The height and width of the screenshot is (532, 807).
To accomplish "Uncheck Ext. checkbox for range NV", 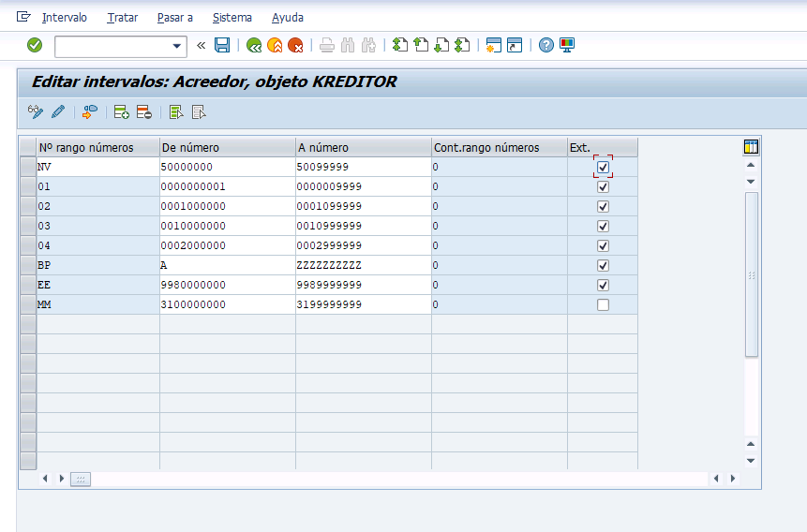I will click(603, 168).
